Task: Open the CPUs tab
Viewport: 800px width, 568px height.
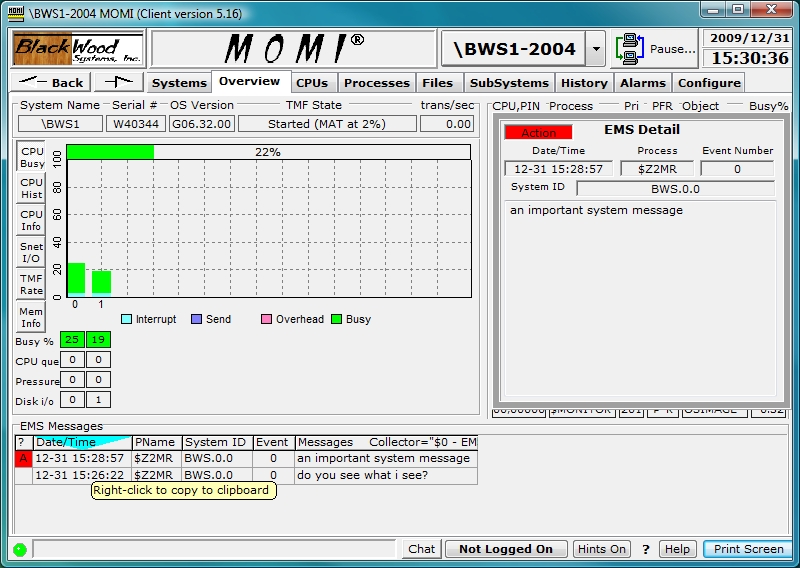Action: pos(312,83)
